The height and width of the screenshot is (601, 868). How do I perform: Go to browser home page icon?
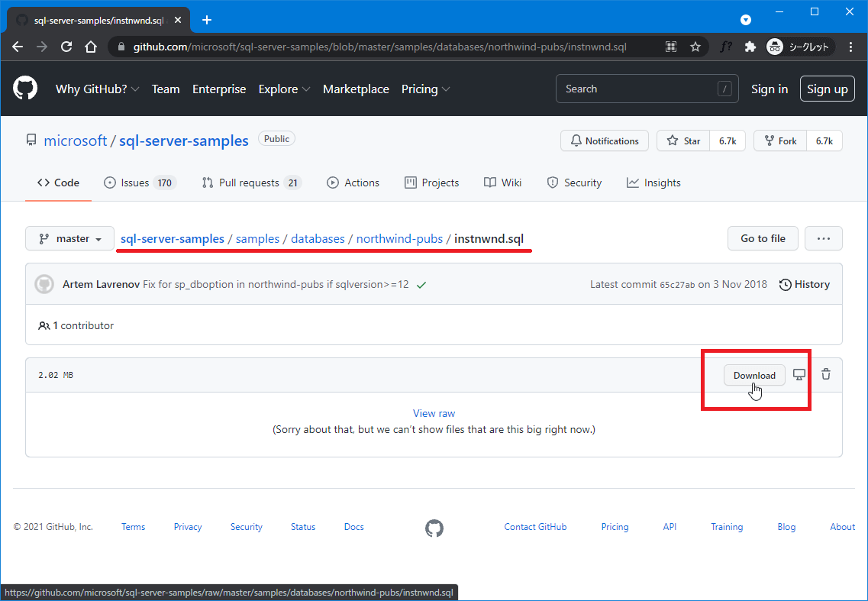coord(91,47)
